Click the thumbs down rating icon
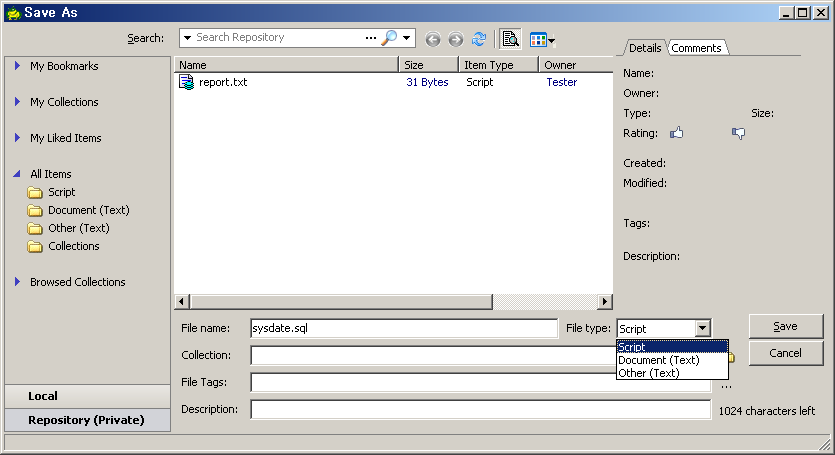The width and height of the screenshot is (835, 455). coord(738,133)
